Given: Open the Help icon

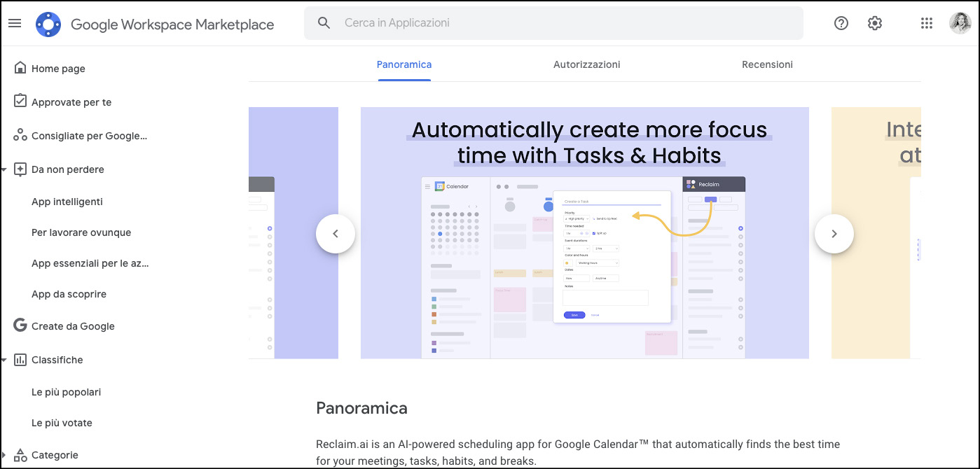Looking at the screenshot, I should click(841, 23).
